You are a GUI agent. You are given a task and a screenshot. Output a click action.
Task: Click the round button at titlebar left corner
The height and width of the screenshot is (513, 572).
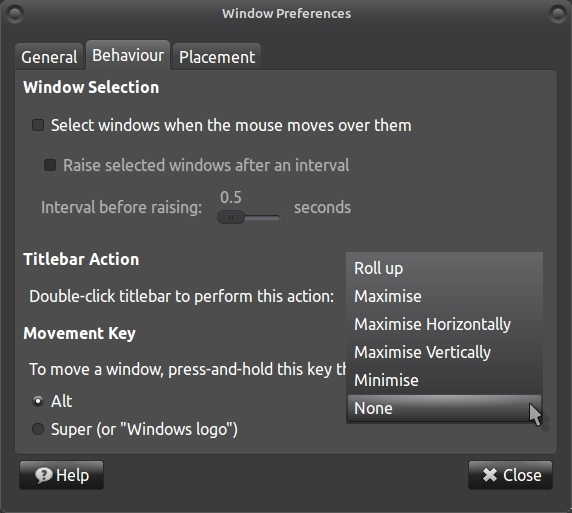(15, 14)
